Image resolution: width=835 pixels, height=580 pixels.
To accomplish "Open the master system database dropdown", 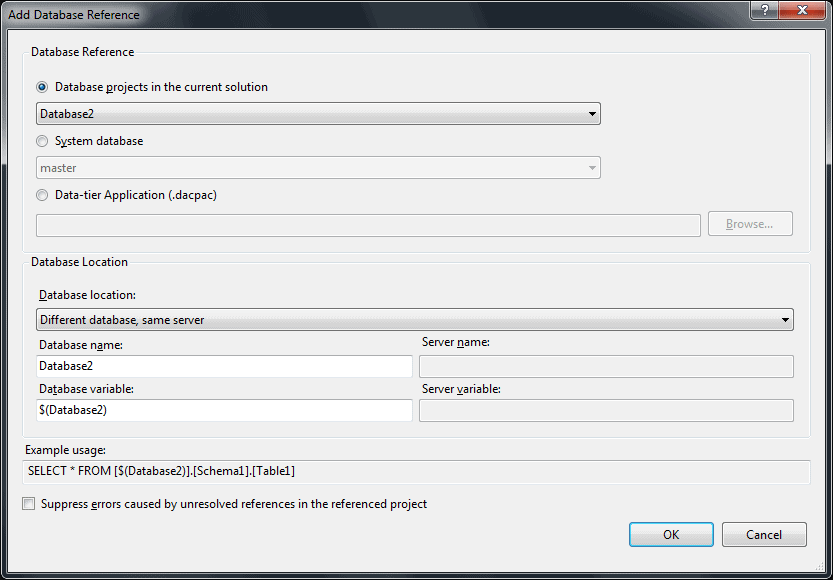I will click(x=318, y=168).
